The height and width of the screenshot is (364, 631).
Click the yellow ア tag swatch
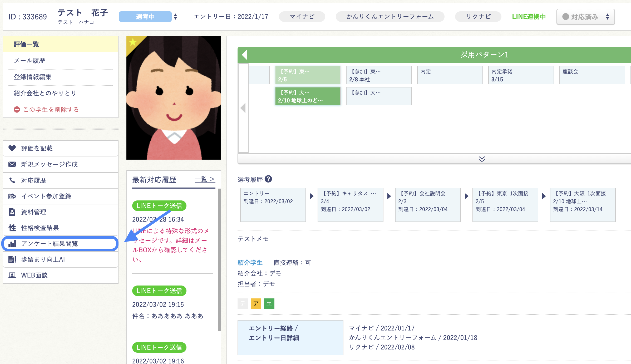point(256,304)
